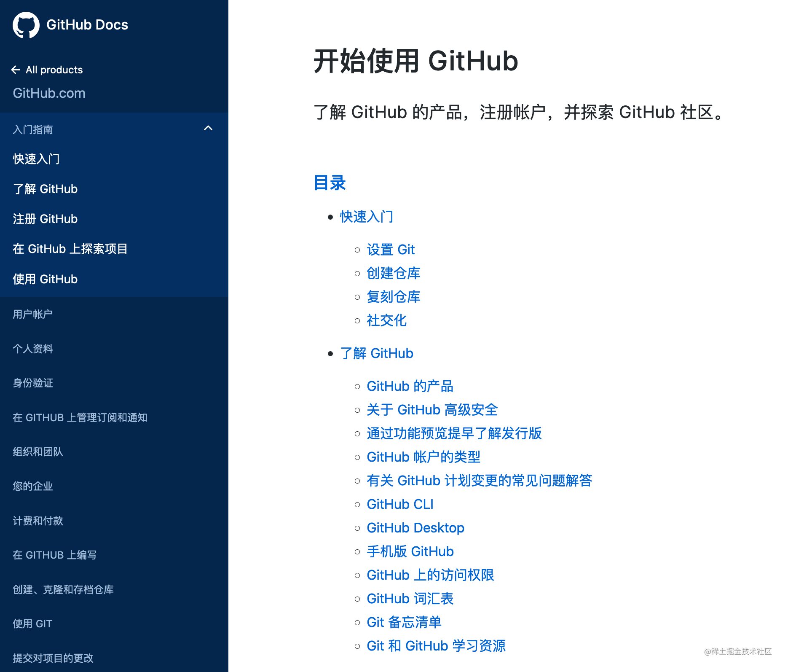Screen dimensions: 788x672
Task: Click the GitHub Octocat logo icon
Action: [26, 25]
